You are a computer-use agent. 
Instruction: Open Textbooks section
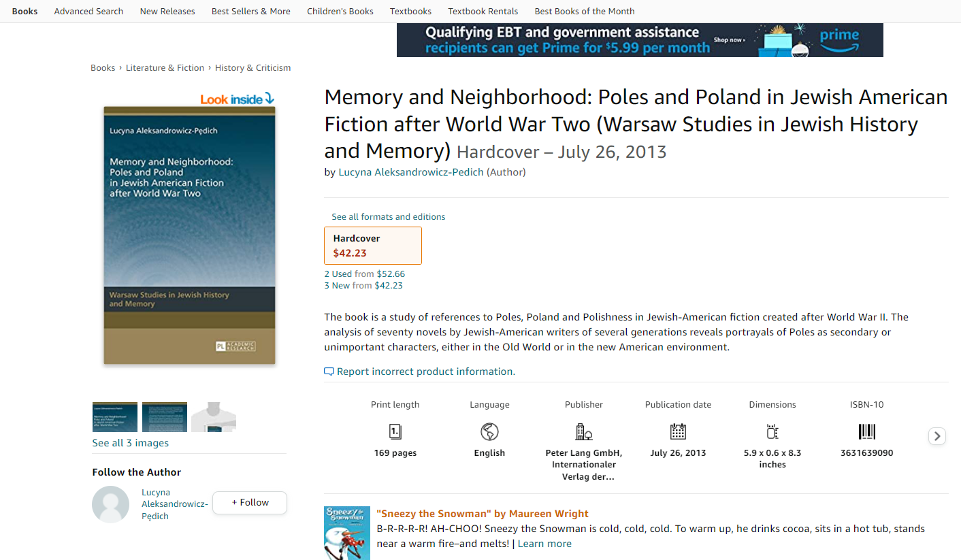[410, 11]
